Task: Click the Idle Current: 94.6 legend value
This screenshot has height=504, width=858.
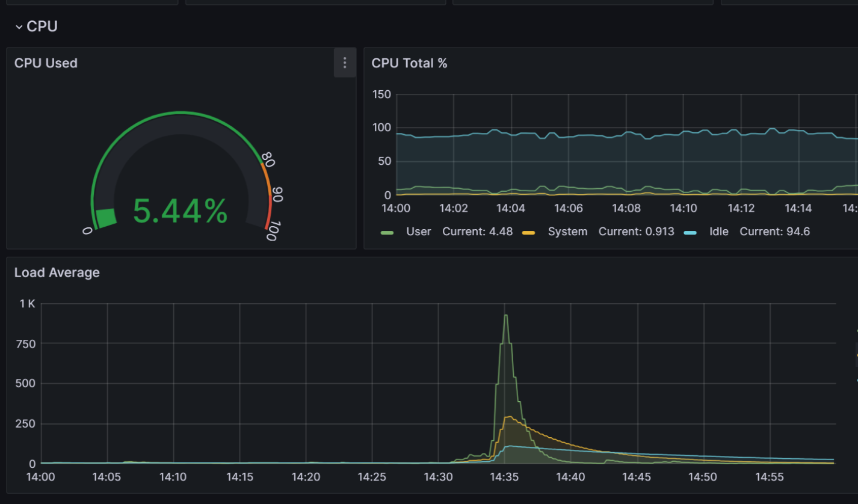Action: coord(775,232)
